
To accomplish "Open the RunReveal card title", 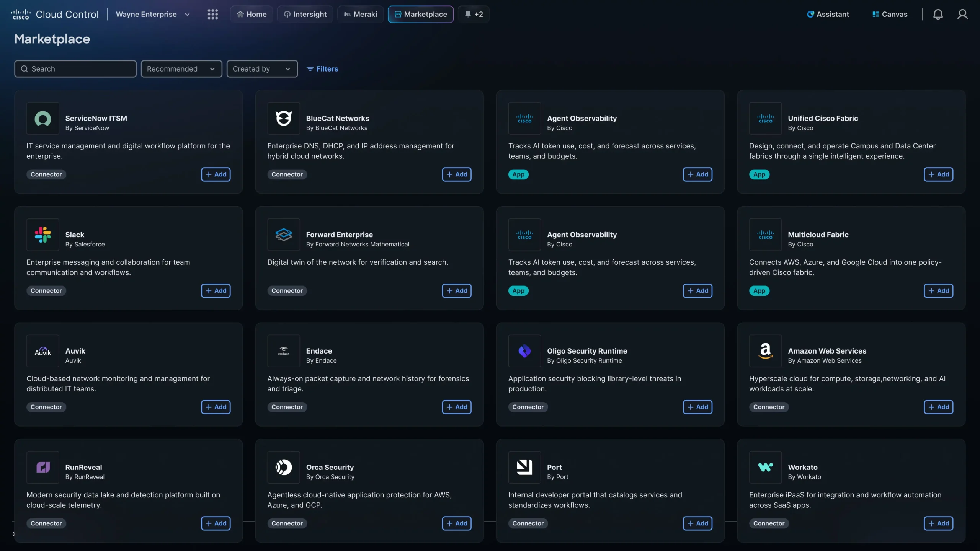I will 83,467.
